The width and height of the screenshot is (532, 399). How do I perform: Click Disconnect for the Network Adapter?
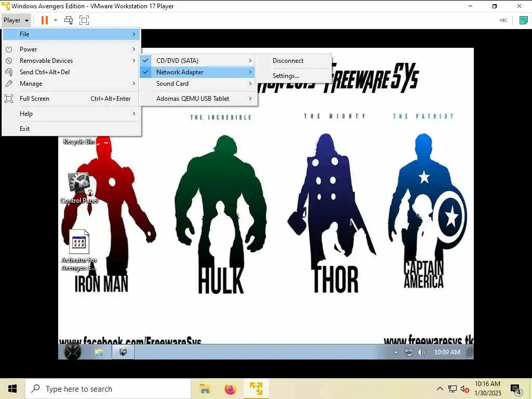293,61
